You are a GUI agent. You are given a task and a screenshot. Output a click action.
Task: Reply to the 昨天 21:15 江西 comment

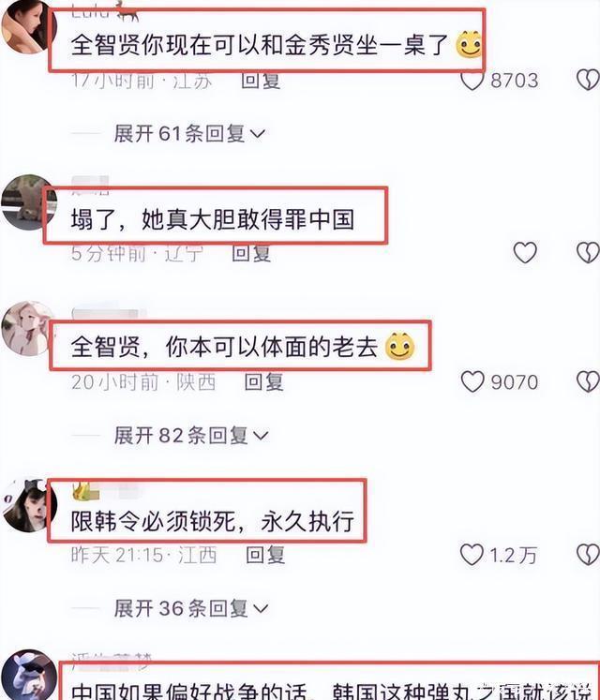pos(265,555)
